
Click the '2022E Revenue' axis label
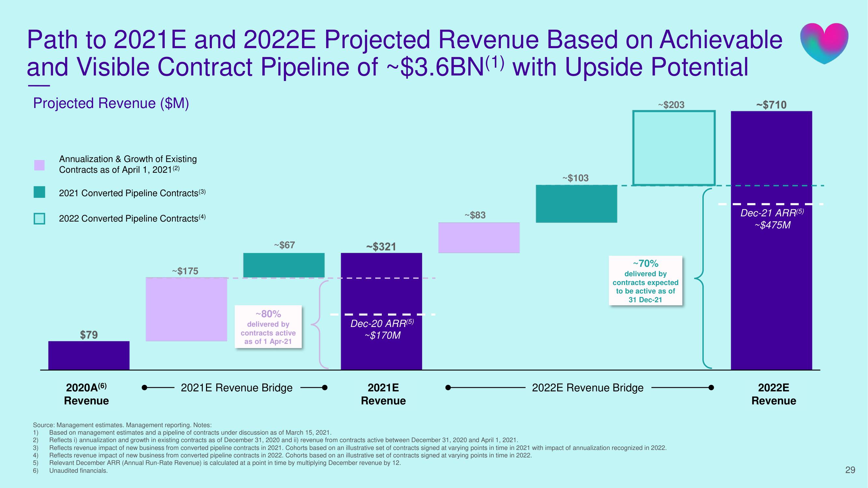pyautogui.click(x=774, y=394)
